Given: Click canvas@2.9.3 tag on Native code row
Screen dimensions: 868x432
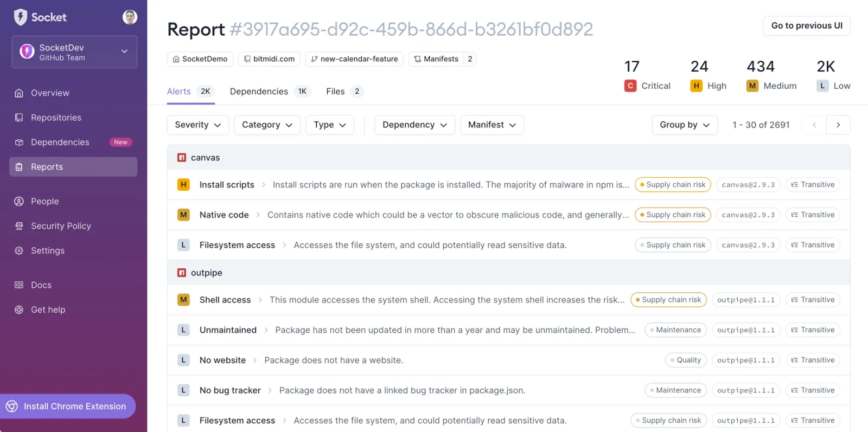Looking at the screenshot, I should click(748, 215).
